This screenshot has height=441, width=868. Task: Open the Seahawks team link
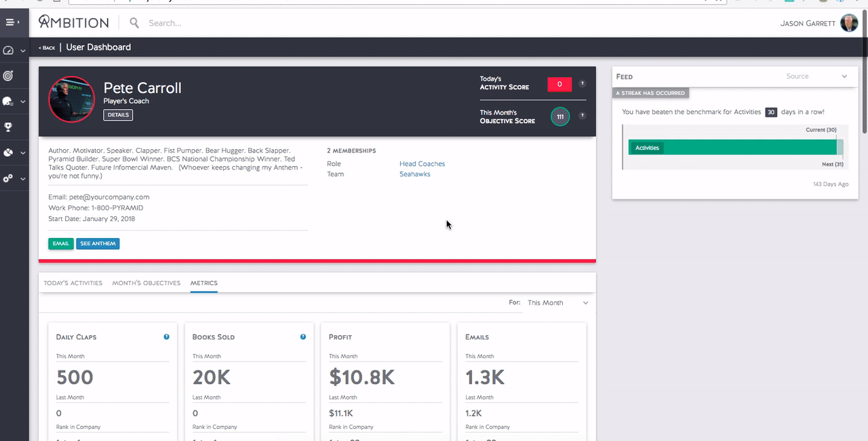414,174
